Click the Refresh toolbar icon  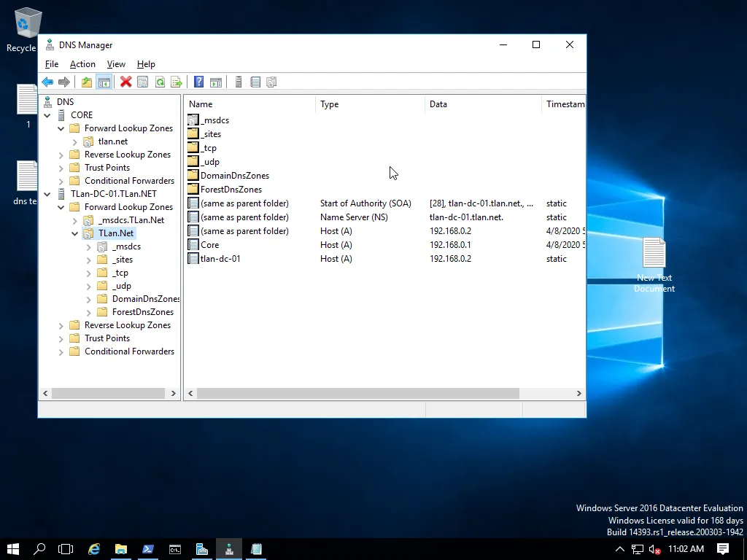tap(160, 82)
